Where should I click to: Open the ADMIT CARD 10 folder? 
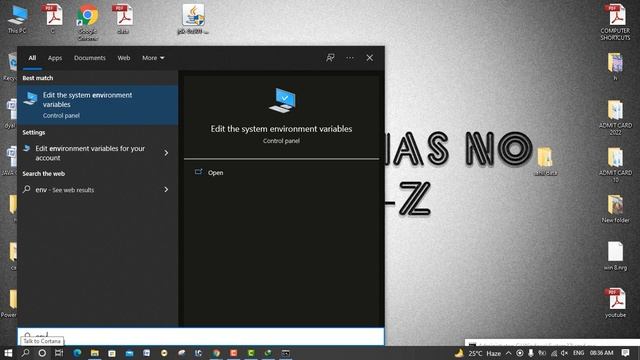click(x=615, y=165)
